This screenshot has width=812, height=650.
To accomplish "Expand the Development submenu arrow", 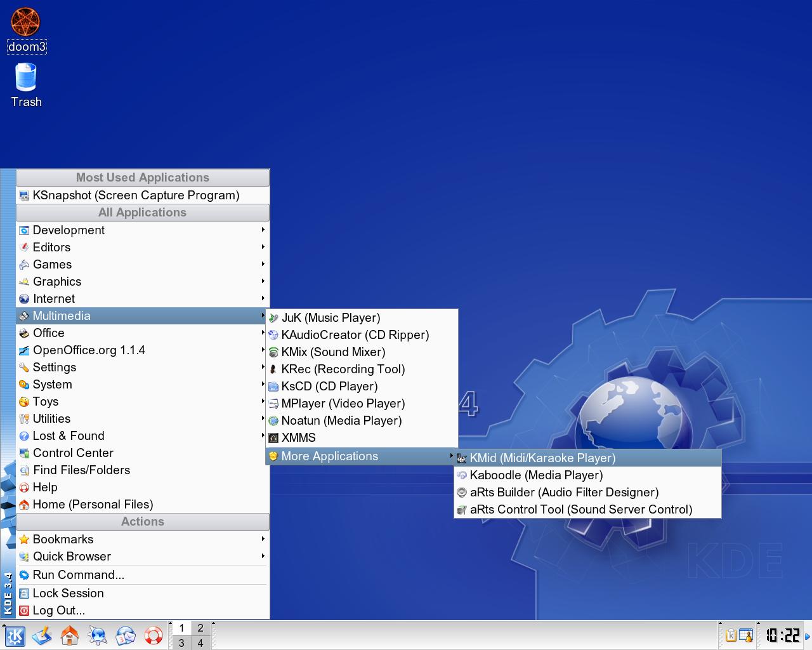I will [x=263, y=230].
